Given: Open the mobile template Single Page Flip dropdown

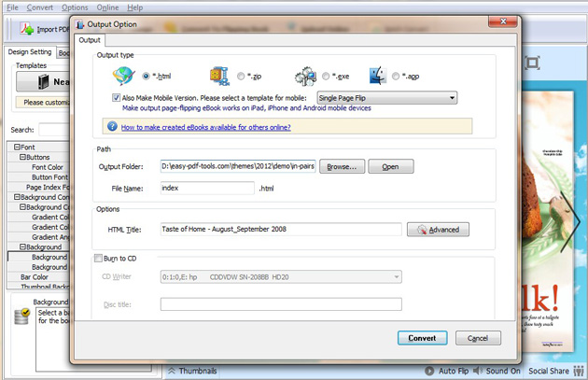Looking at the screenshot, I should coord(387,98).
